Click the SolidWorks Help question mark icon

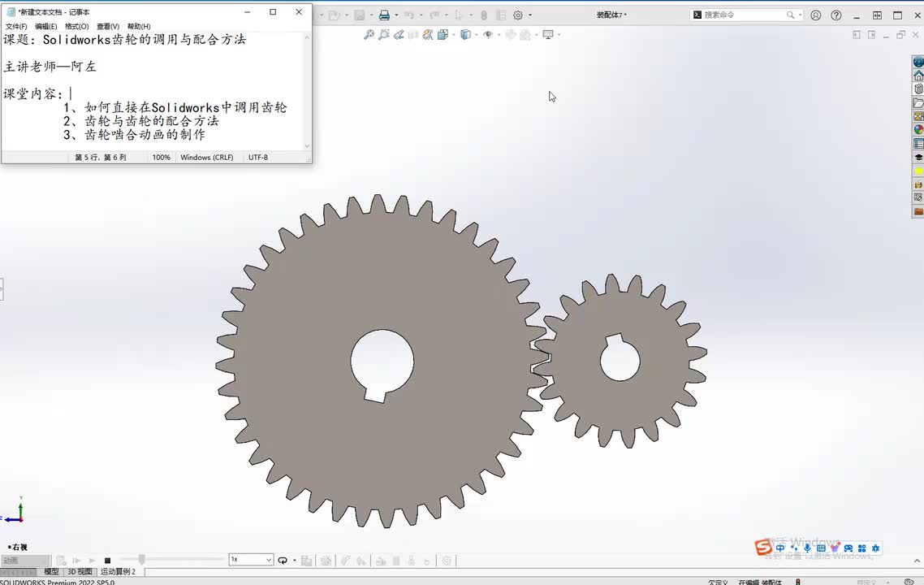[x=836, y=15]
